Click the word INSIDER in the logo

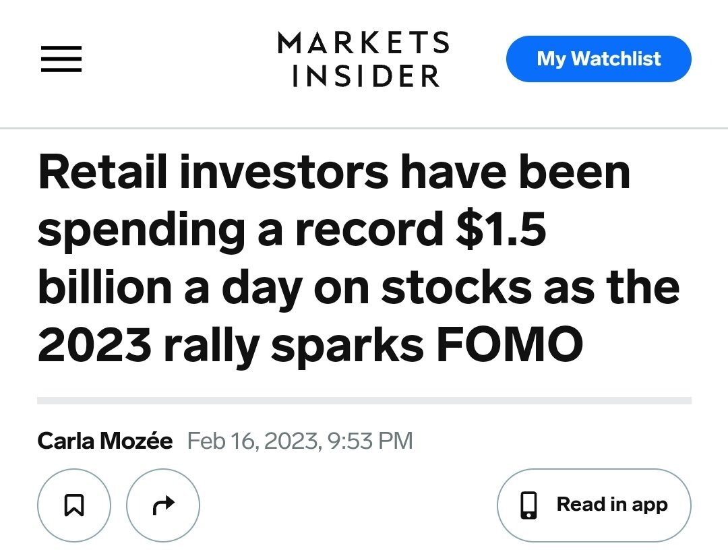pos(365,75)
